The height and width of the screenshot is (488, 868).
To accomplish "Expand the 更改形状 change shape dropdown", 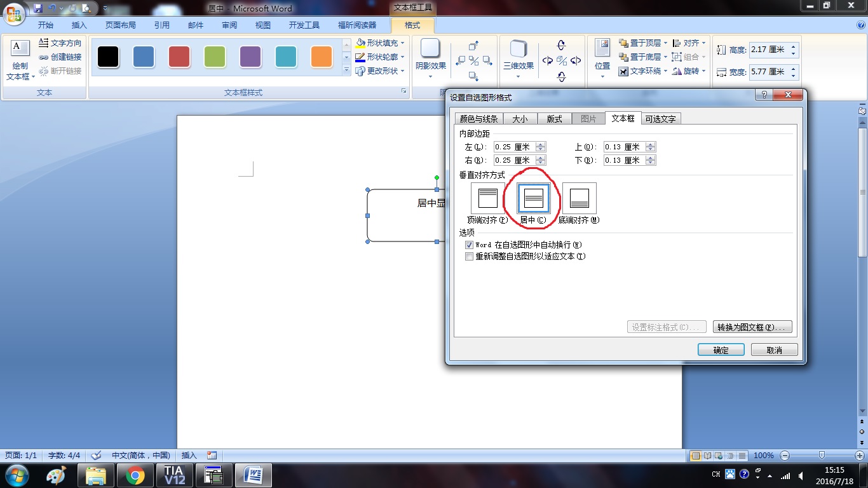I will (x=403, y=71).
